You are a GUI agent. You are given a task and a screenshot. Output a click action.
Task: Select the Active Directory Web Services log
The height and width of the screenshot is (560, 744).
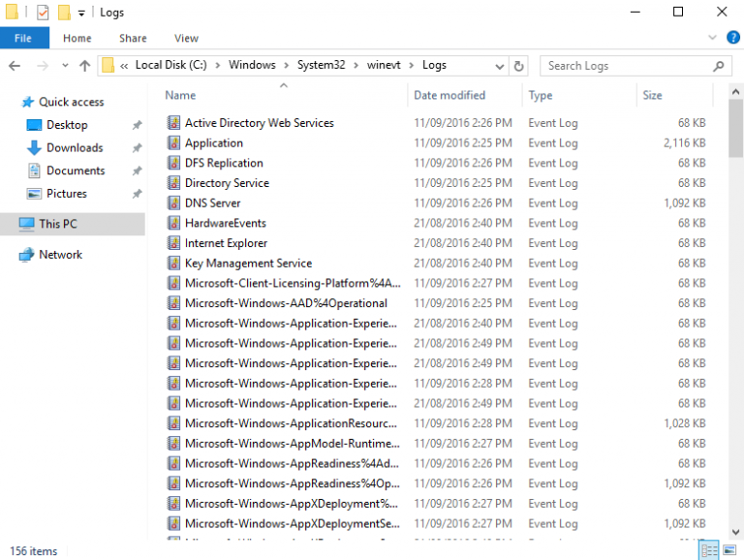click(259, 123)
